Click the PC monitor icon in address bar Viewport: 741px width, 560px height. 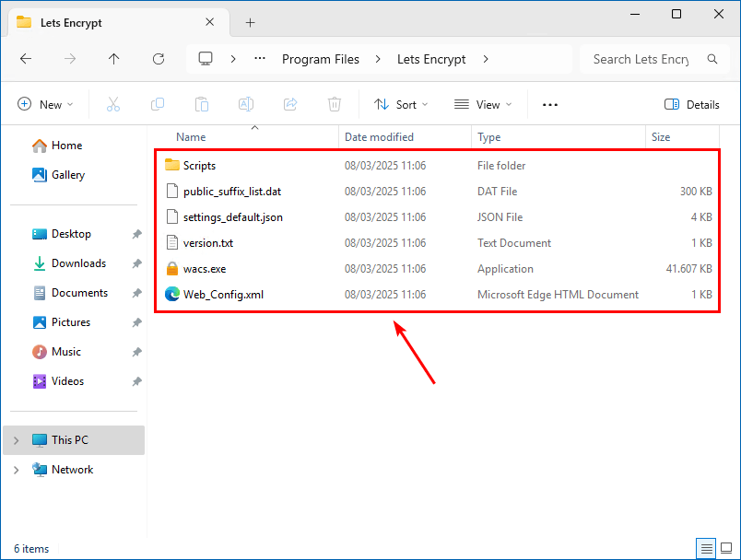point(206,59)
